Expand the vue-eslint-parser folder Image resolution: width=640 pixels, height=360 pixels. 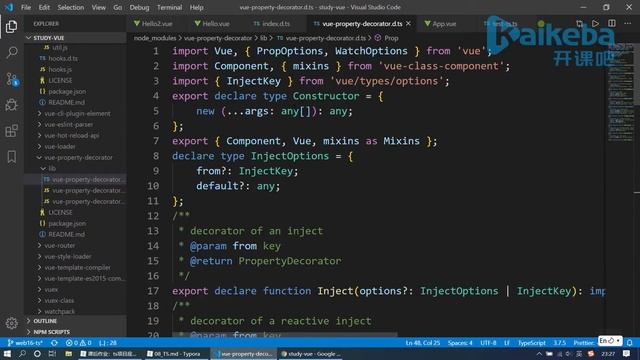(x=69, y=124)
